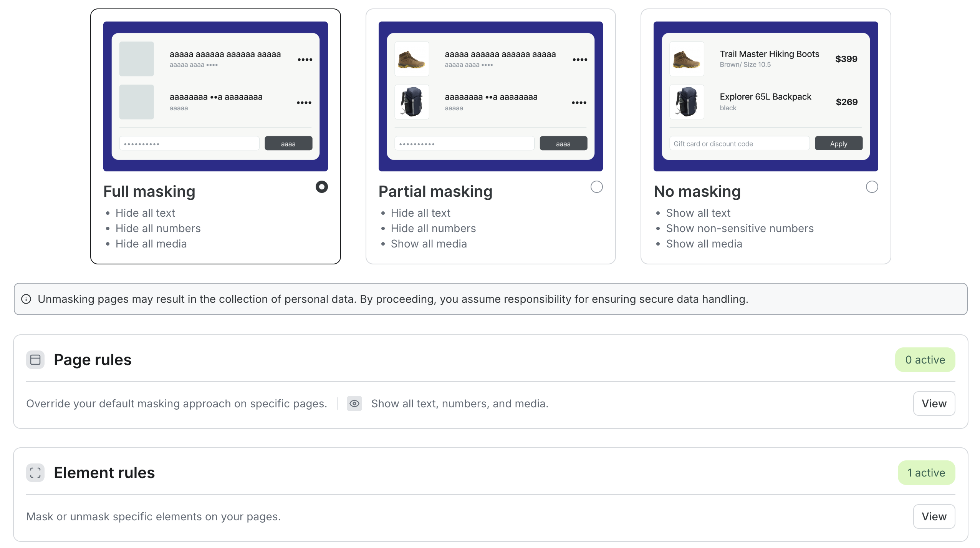980x548 pixels.
Task: Click the 1 active badge
Action: pyautogui.click(x=926, y=473)
